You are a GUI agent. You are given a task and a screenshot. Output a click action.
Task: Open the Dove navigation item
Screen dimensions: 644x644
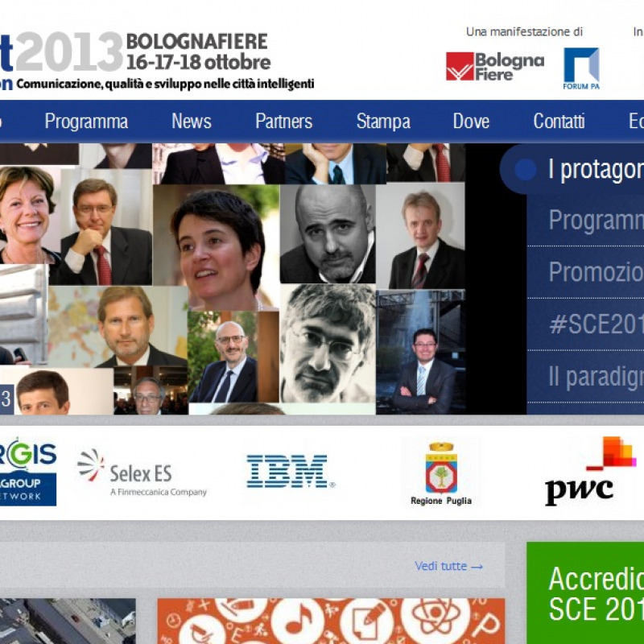[471, 122]
